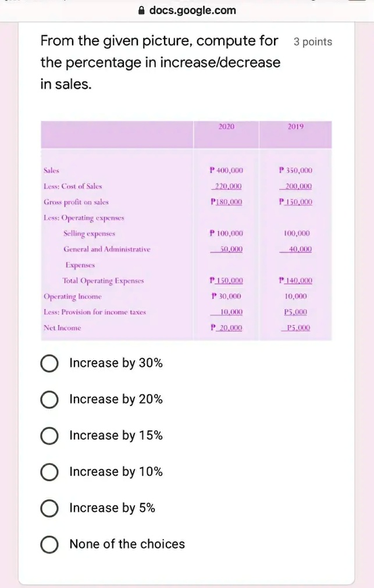Select the Increase by 30% radio button
The height and width of the screenshot is (588, 374).
click(x=49, y=364)
